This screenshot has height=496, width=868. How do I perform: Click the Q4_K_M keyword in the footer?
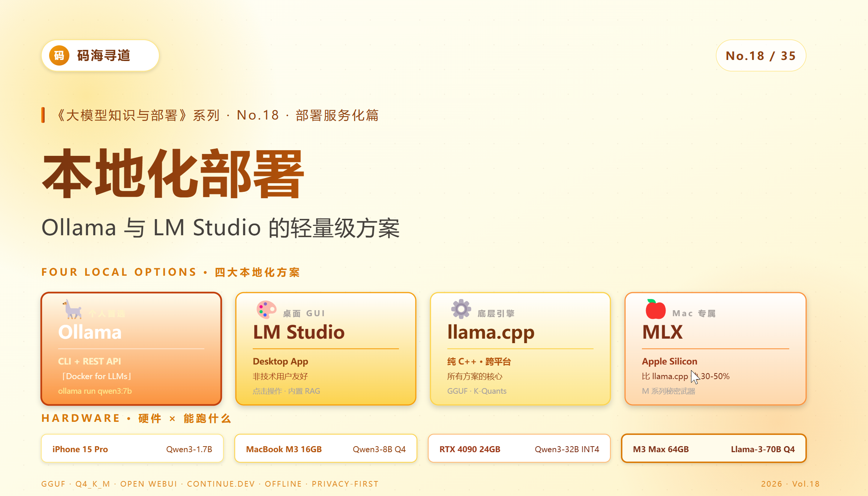93,484
